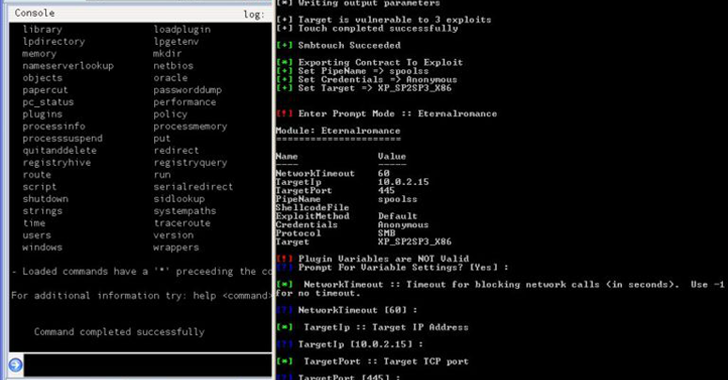728x380 pixels.
Task: Click the TargetIp value 10.0.2.15 in table
Action: click(x=403, y=182)
